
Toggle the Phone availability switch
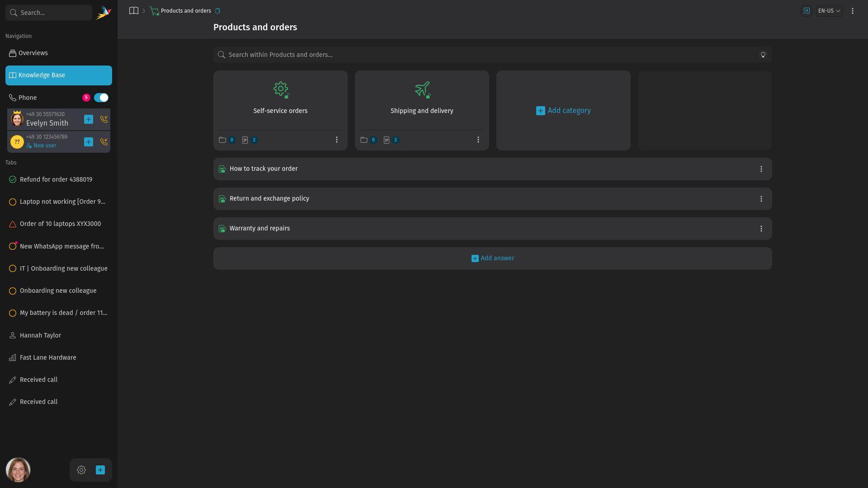101,98
